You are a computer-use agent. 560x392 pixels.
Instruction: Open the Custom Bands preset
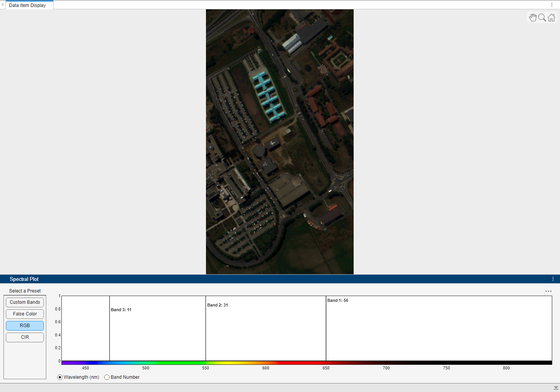click(x=24, y=302)
